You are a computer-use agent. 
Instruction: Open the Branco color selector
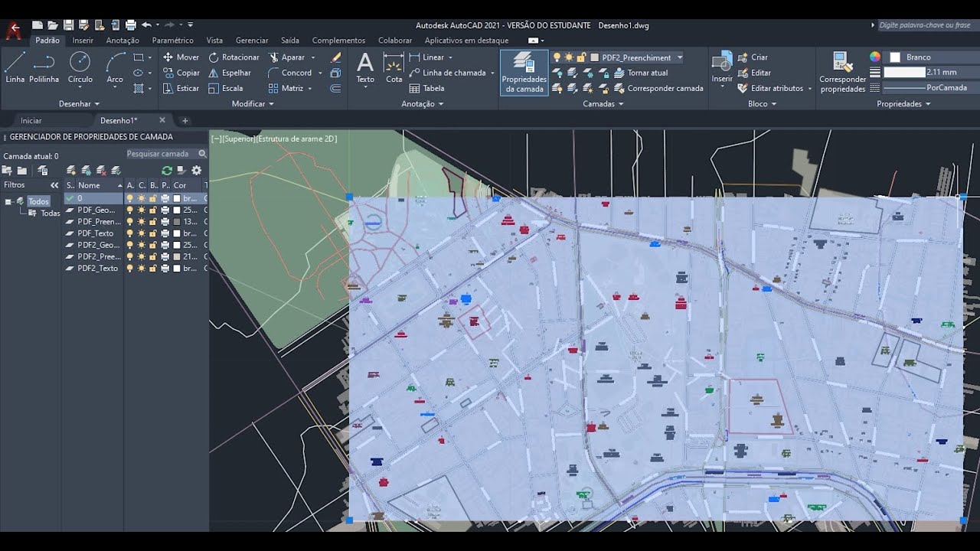coord(933,57)
